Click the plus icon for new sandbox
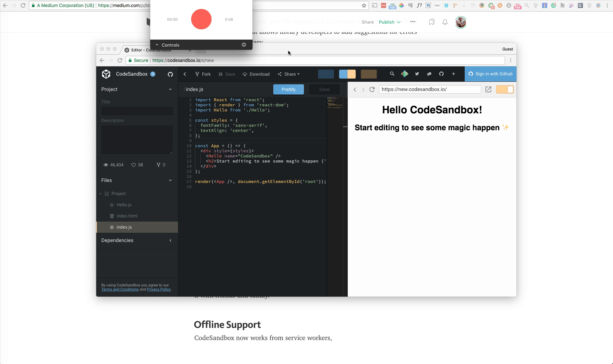This screenshot has height=364, width=613. point(453,74)
